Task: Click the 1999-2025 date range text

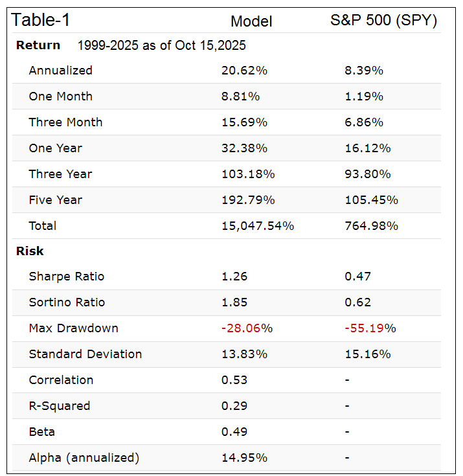Action: click(161, 46)
